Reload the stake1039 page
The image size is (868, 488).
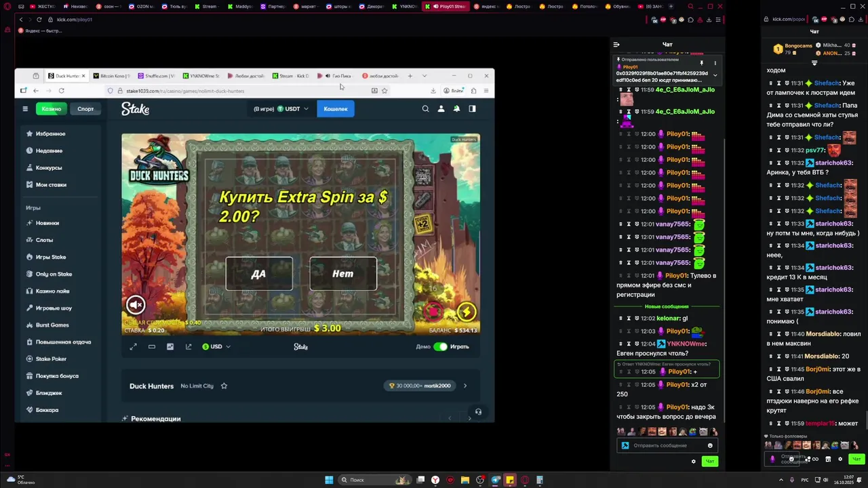(61, 90)
